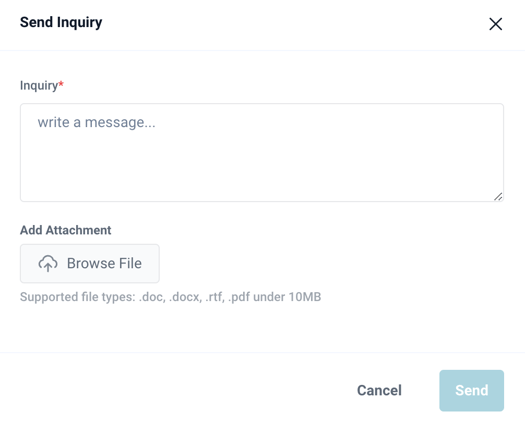525x424 pixels.
Task: Click the diagonal grip of the inquiry box
Action: (498, 197)
